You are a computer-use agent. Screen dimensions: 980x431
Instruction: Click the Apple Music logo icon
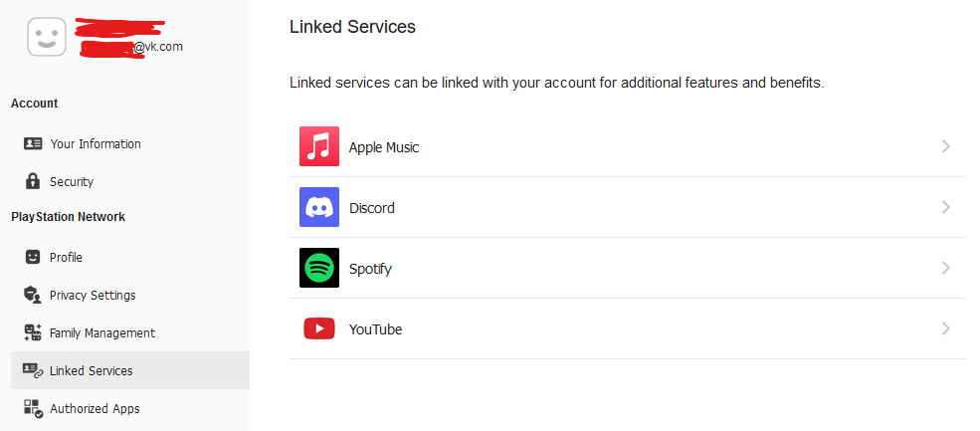[319, 146]
